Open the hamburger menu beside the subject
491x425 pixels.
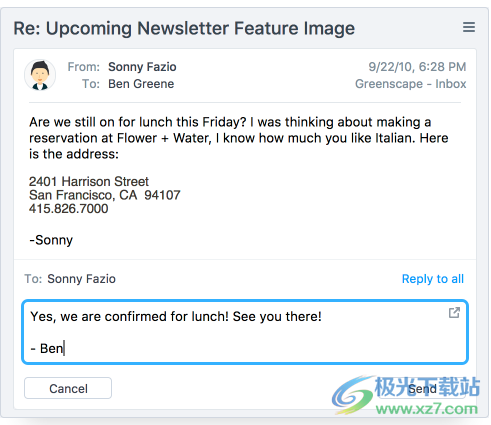(x=469, y=27)
